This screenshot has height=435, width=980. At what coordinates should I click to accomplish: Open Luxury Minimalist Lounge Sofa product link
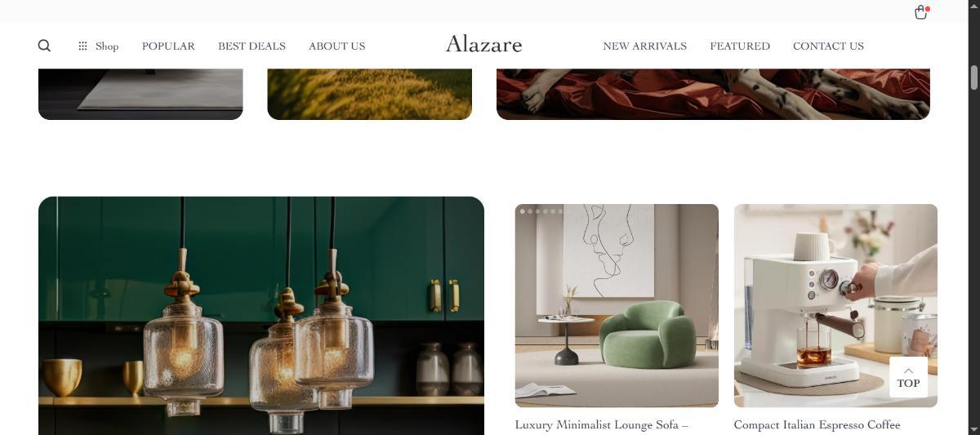tap(601, 424)
